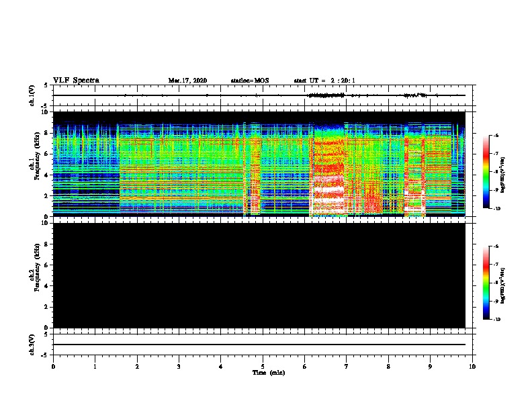This screenshot has height=411, width=532.
Task: Click the ch.1 voltage waveform trace
Action: [x=259, y=95]
